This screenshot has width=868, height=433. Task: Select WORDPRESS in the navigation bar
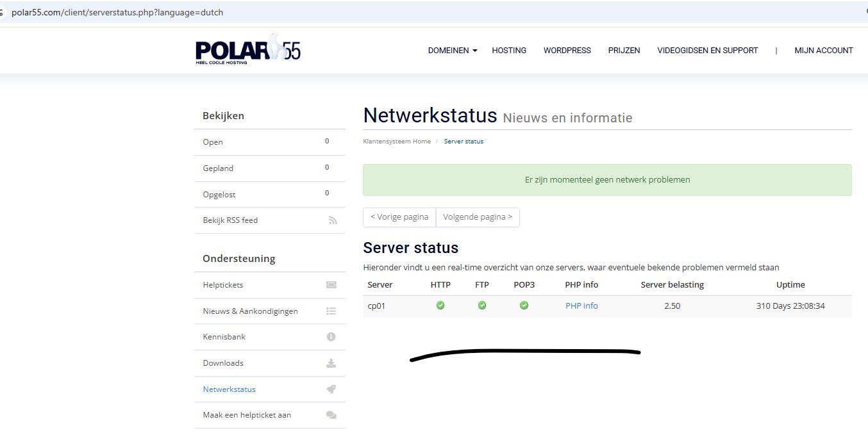[x=567, y=50]
